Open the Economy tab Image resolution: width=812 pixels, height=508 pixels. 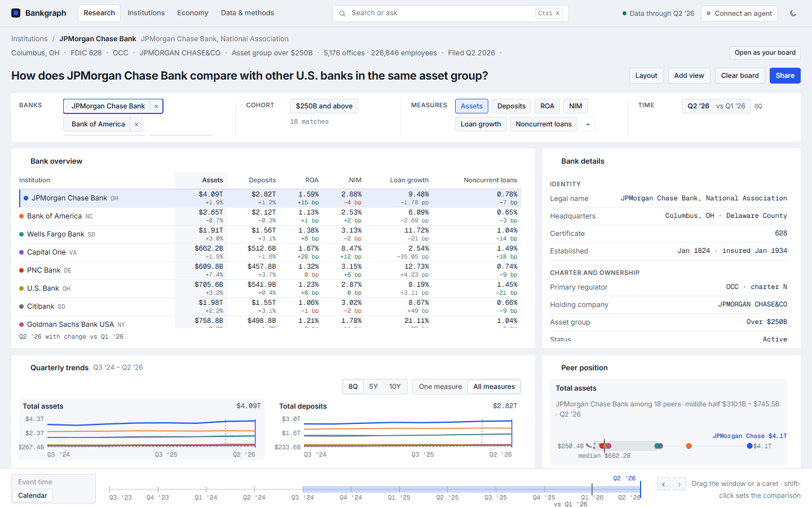point(193,13)
